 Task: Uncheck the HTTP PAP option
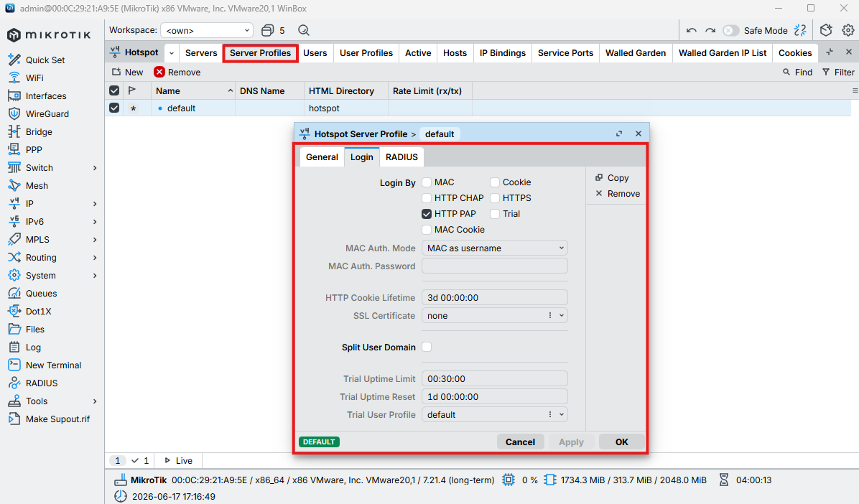click(427, 214)
